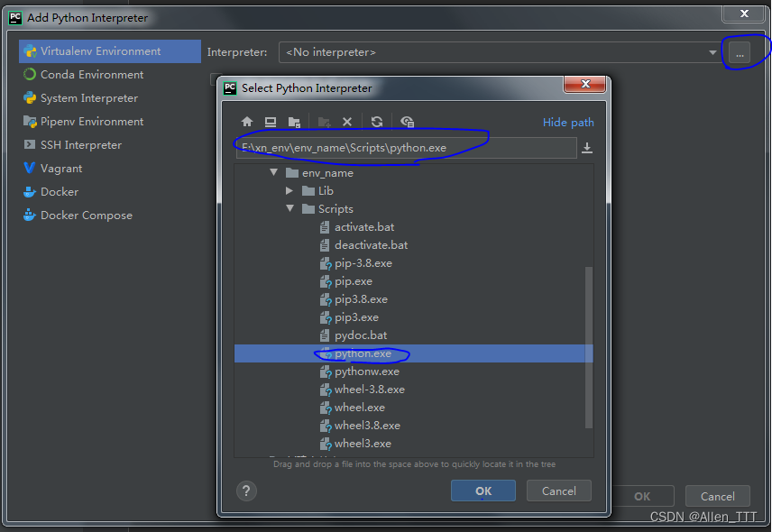Viewport: 772px width, 532px height.
Task: Open the Interpreter dropdown list
Action: click(712, 52)
